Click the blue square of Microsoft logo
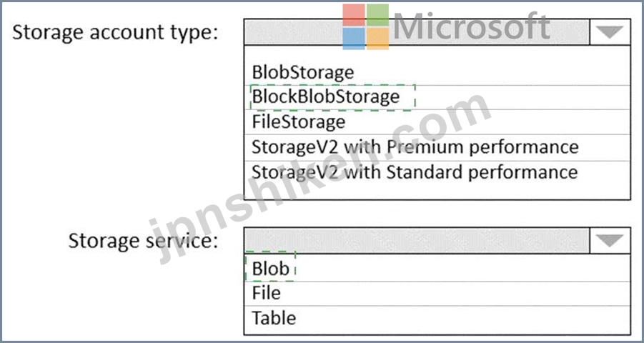The image size is (644, 343). (x=354, y=39)
